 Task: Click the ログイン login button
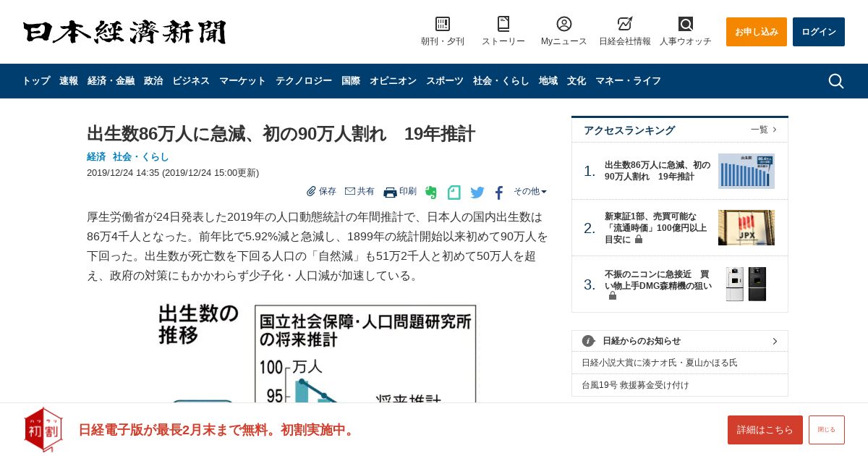tap(819, 32)
